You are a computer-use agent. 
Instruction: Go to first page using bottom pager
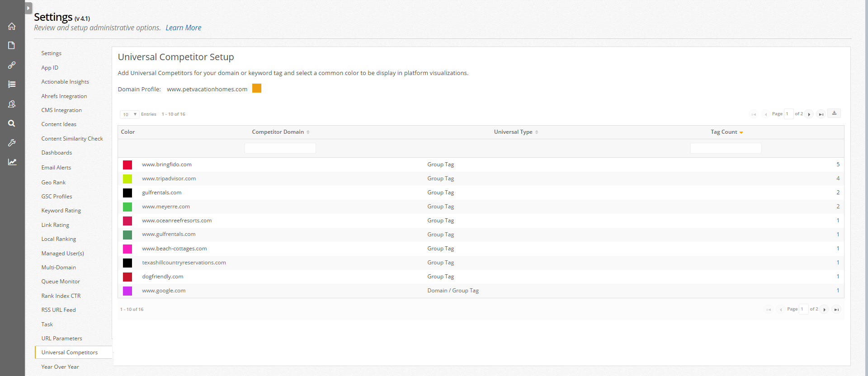[x=769, y=310]
